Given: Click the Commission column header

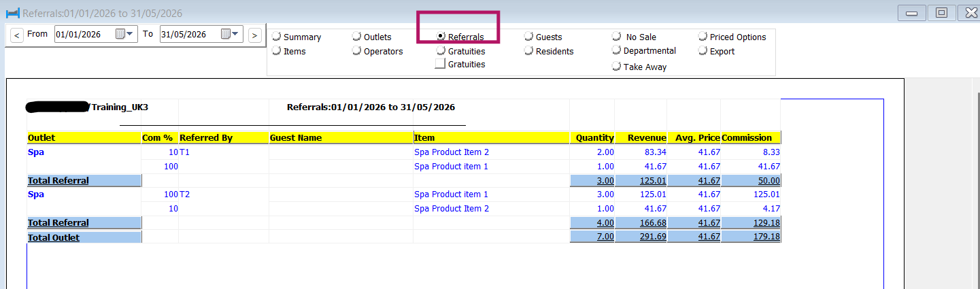Looking at the screenshot, I should [x=751, y=137].
